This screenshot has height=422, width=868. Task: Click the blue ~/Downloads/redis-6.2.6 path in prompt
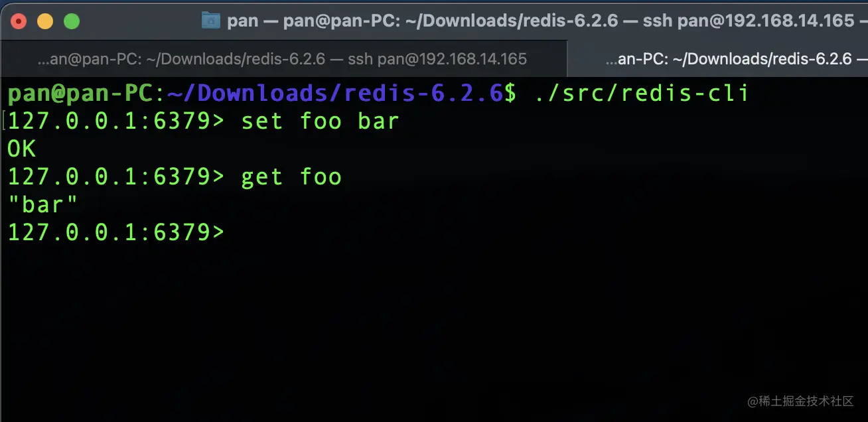coord(334,94)
